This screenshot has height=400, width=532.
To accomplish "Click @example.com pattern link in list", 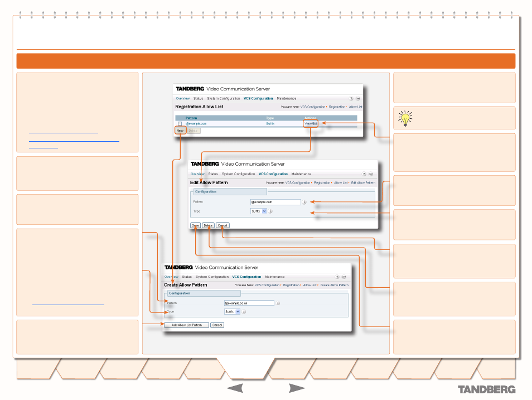I will (x=196, y=124).
